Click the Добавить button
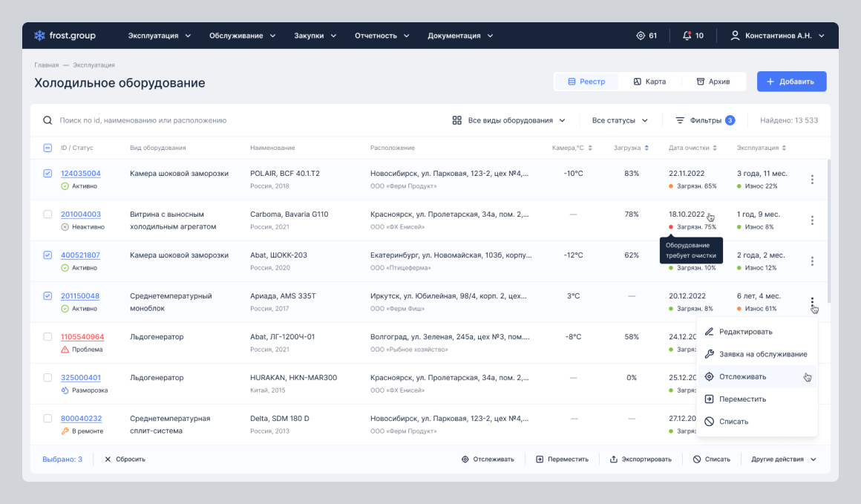The image size is (861, 504). pyautogui.click(x=791, y=81)
